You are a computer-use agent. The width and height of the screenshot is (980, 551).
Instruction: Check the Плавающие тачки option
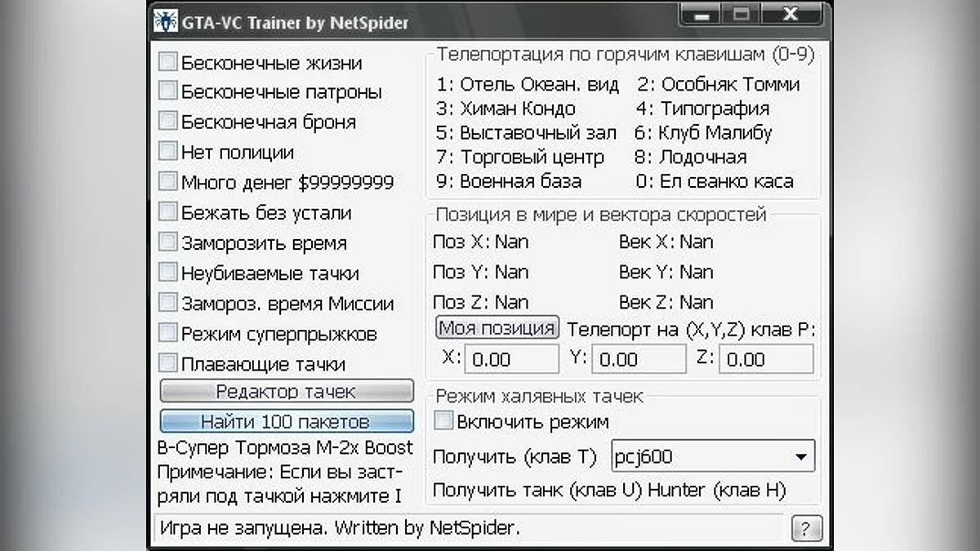pos(167,363)
